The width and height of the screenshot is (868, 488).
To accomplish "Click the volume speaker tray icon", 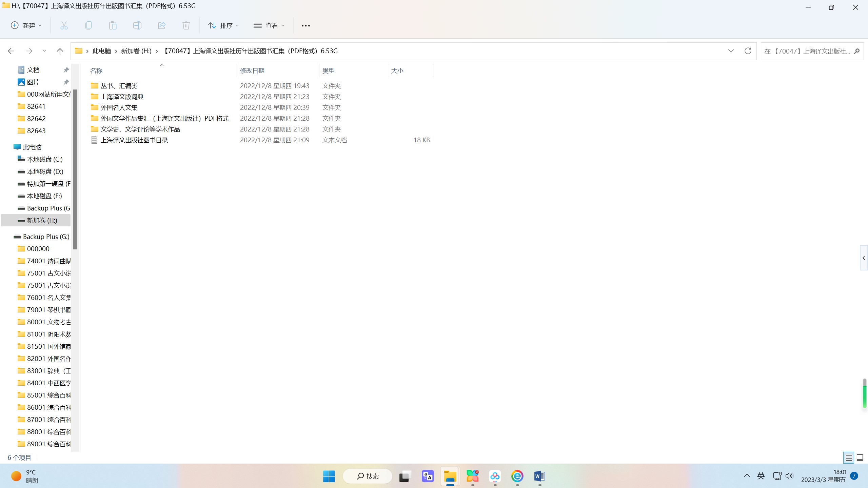I will (789, 476).
